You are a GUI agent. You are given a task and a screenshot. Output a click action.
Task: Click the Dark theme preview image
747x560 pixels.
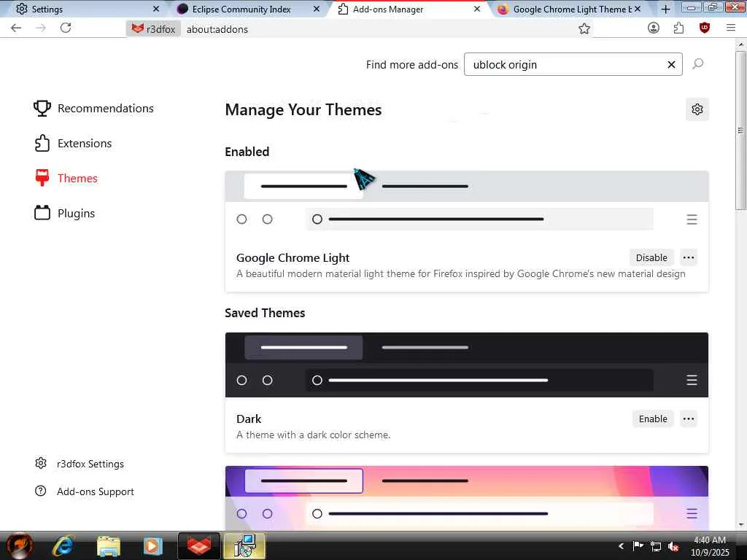(467, 365)
